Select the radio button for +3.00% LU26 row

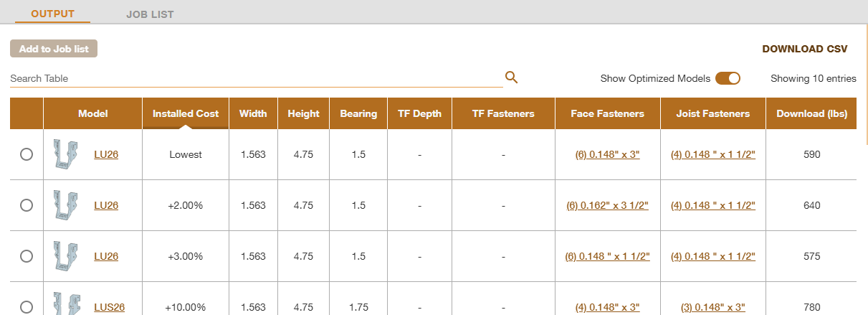(27, 256)
